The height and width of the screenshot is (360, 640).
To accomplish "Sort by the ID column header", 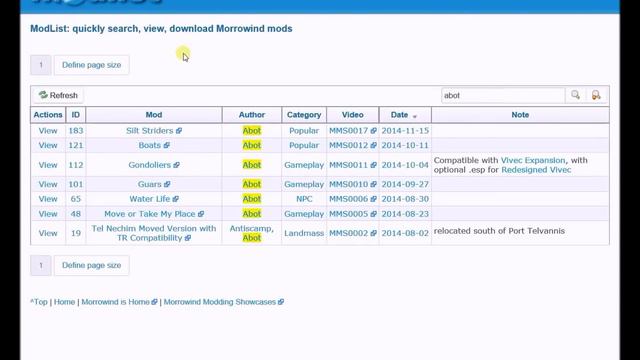I will click(76, 115).
